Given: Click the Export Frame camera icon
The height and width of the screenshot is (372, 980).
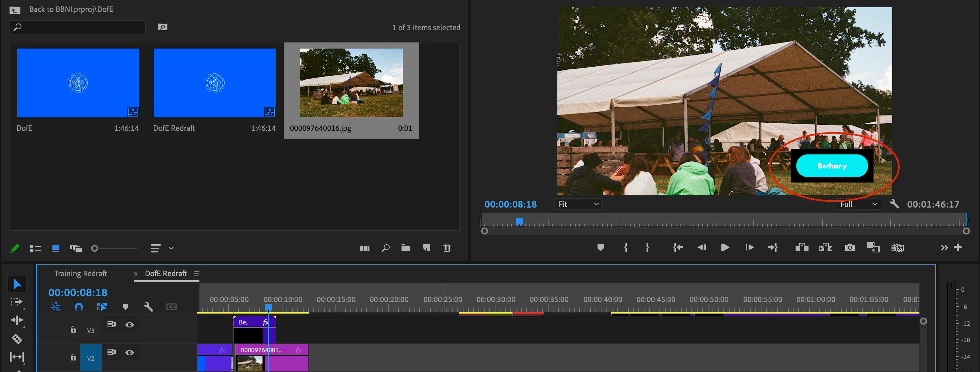Looking at the screenshot, I should coord(850,248).
